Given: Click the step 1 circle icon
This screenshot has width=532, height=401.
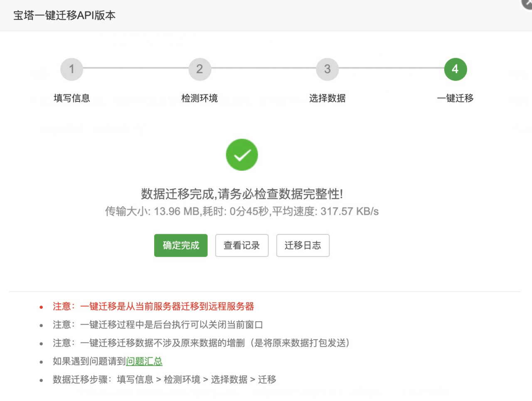Looking at the screenshot, I should coord(71,69).
